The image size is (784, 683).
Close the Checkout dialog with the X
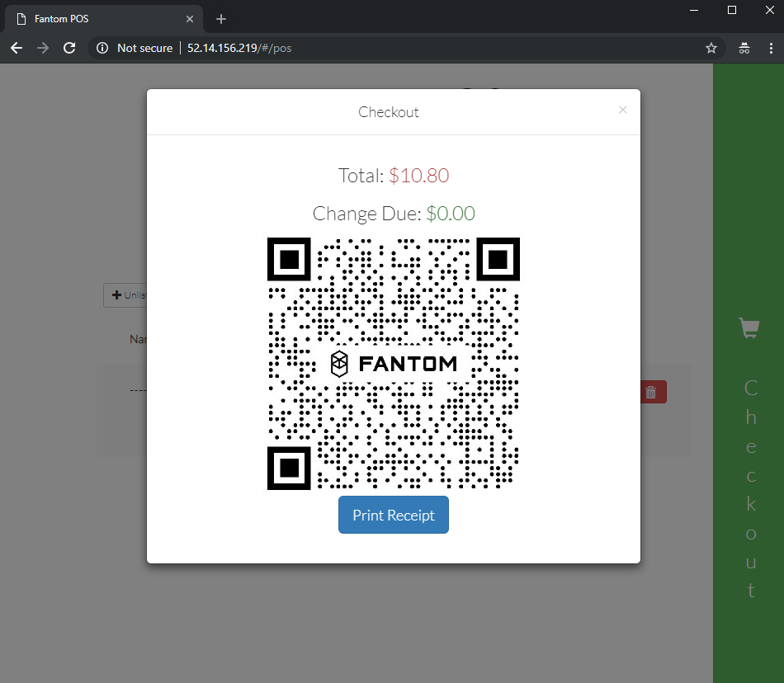click(x=622, y=110)
